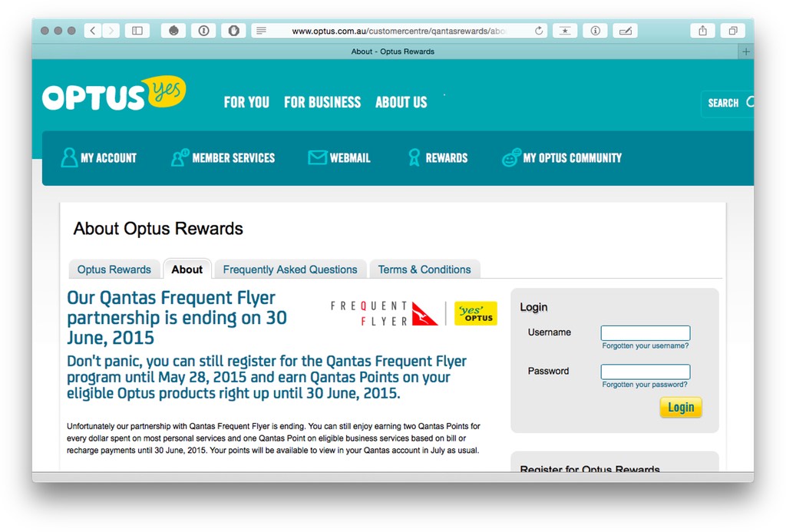Reload the page with the refresh icon
Screen dimensions: 786x532
tap(539, 31)
